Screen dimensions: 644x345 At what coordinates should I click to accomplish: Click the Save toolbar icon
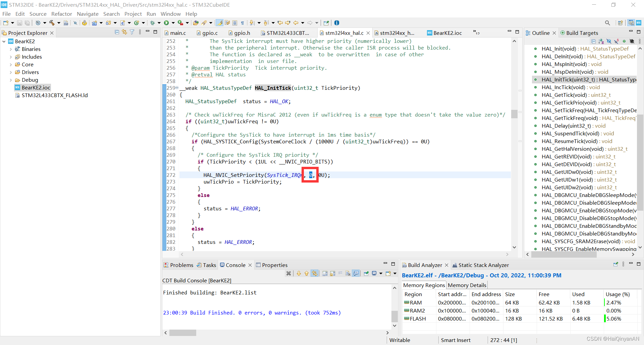[19, 23]
